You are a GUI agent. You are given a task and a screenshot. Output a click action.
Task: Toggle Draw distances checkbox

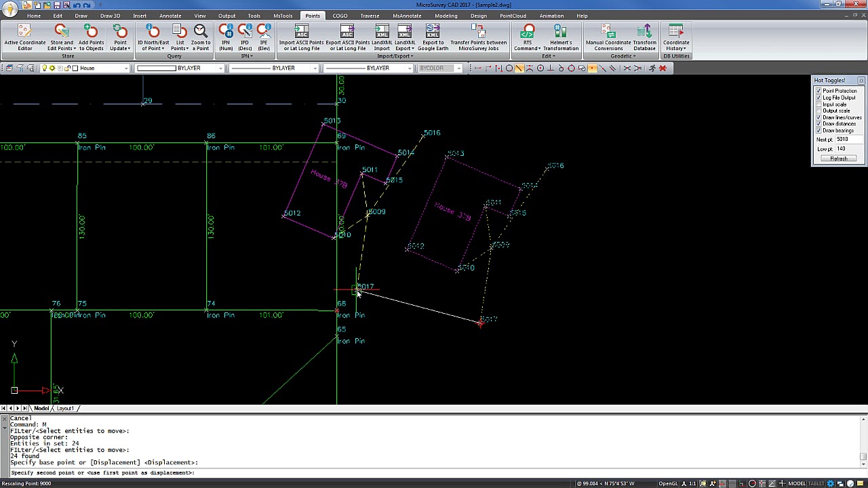point(818,124)
